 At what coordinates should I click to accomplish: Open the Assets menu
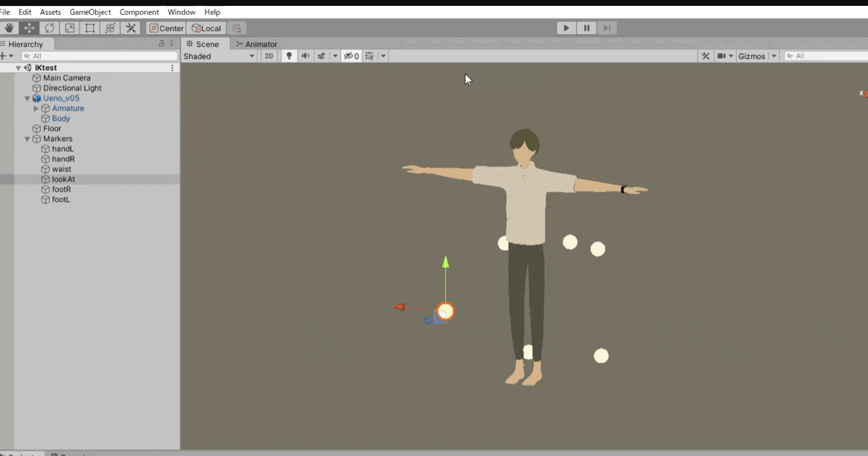pyautogui.click(x=51, y=12)
